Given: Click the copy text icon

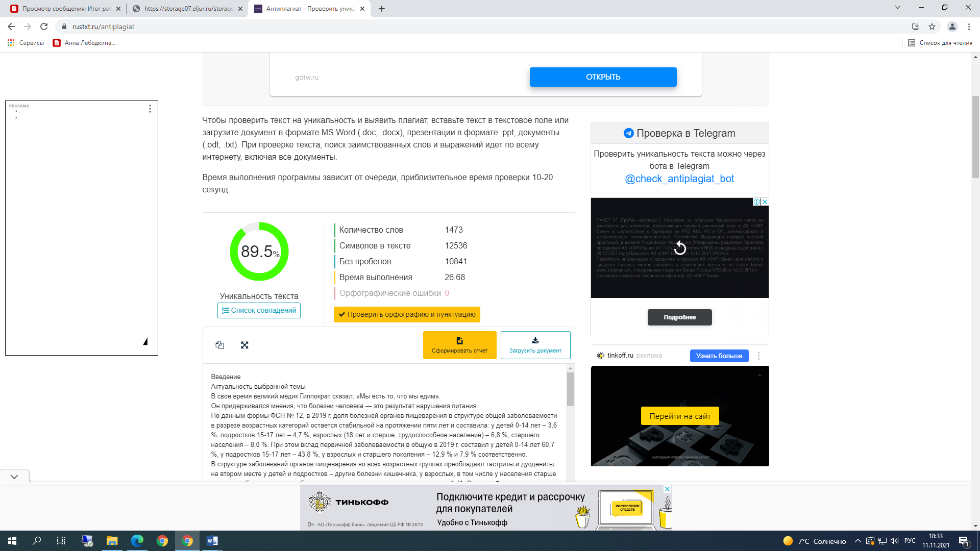Looking at the screenshot, I should click(x=219, y=345).
